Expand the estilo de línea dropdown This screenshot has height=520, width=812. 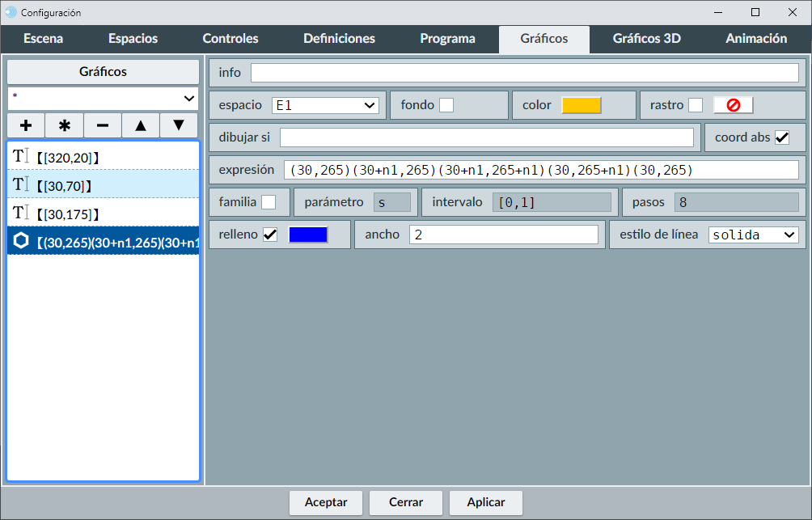[753, 235]
